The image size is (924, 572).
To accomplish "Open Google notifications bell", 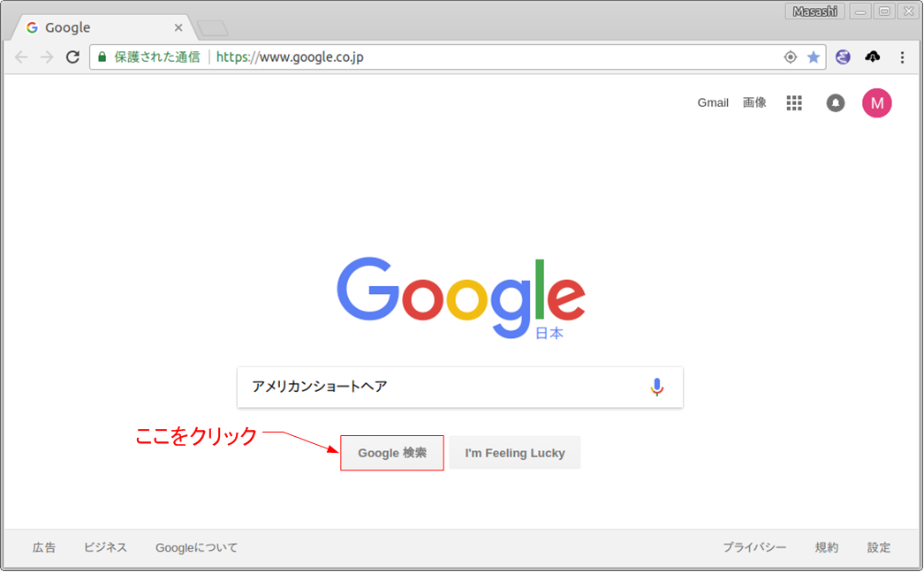I will tap(835, 103).
